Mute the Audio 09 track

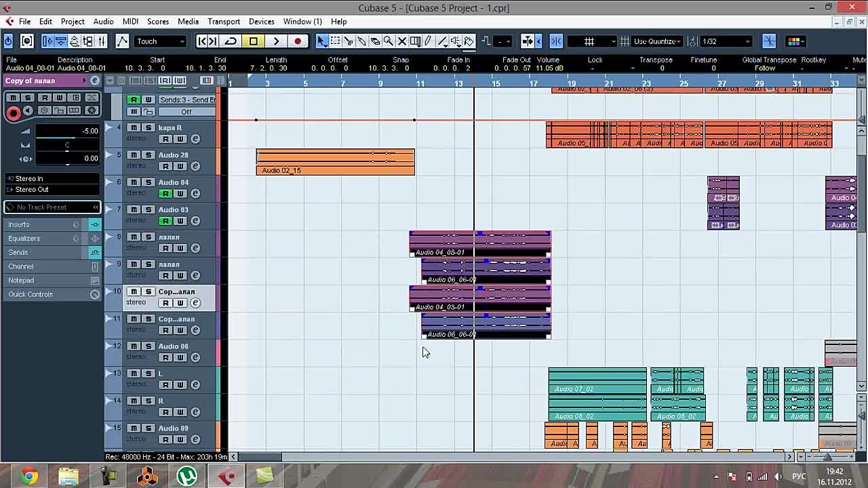pos(134,428)
